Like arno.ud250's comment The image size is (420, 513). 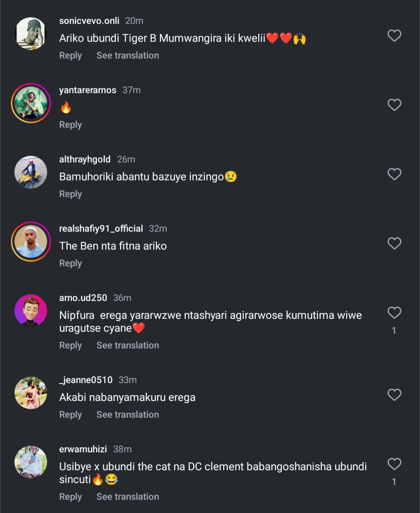pos(394,313)
